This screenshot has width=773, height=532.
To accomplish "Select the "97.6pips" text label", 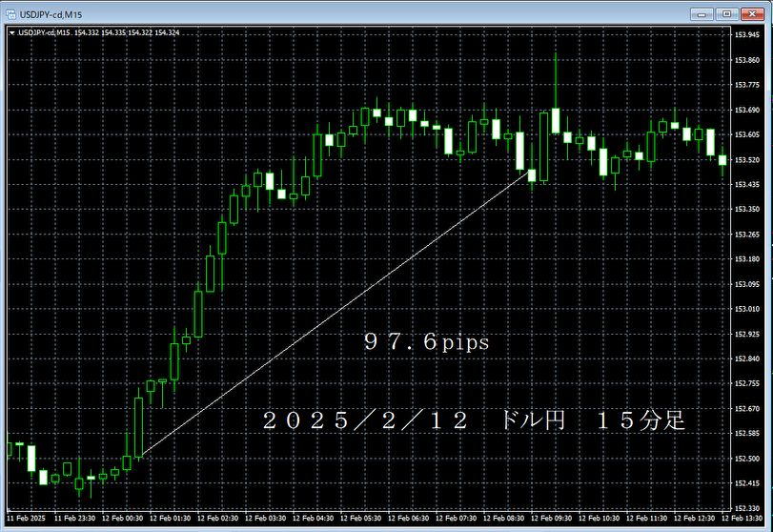I will [x=426, y=341].
